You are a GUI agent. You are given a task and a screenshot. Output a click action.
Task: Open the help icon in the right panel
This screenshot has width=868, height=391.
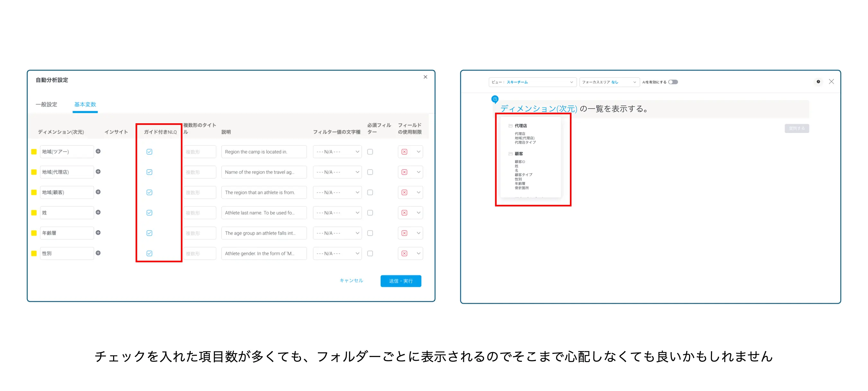click(x=818, y=82)
